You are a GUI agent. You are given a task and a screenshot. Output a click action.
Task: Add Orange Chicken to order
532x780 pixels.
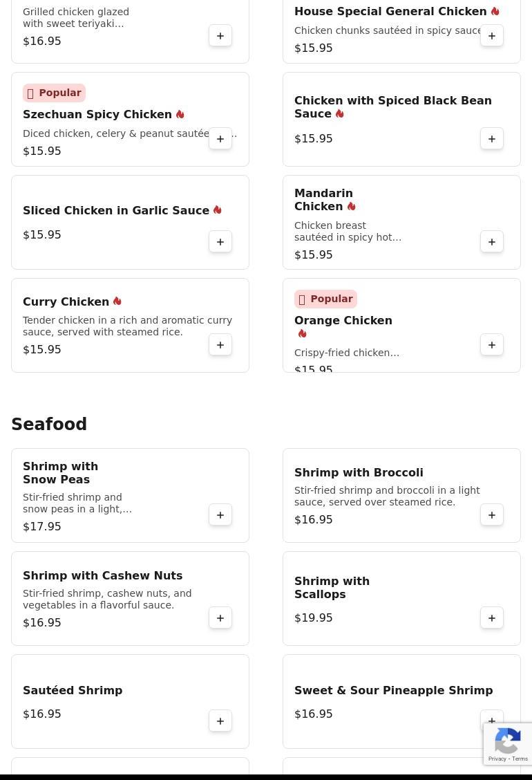coord(492,345)
